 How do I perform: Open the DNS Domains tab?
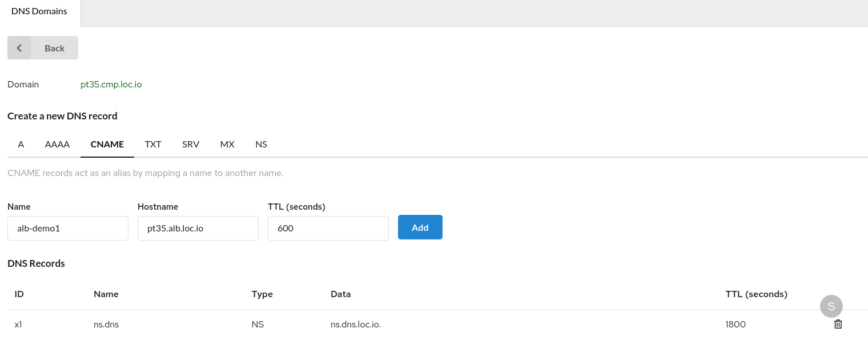point(39,11)
